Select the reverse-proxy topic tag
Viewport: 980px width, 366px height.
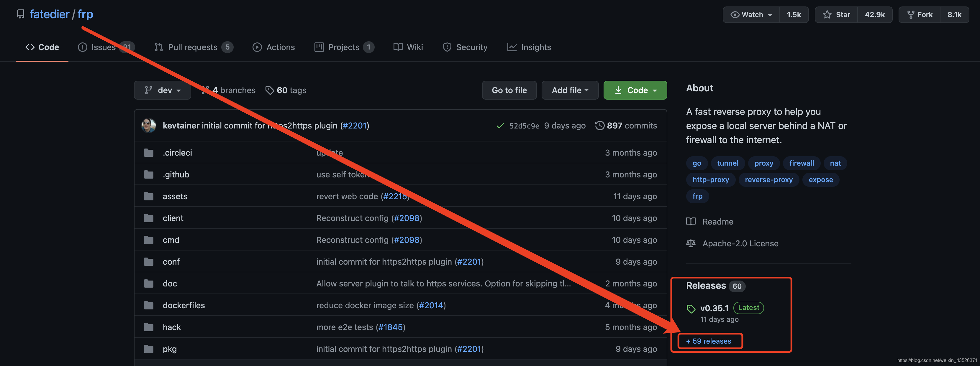[768, 180]
